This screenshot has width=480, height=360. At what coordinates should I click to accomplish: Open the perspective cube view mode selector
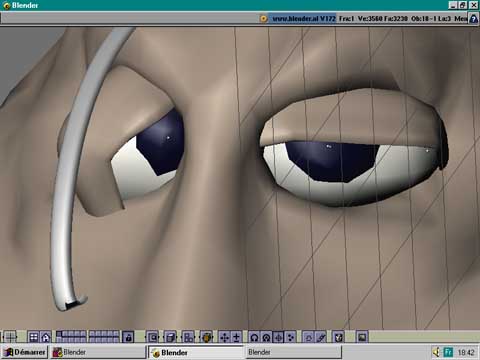tap(171, 337)
